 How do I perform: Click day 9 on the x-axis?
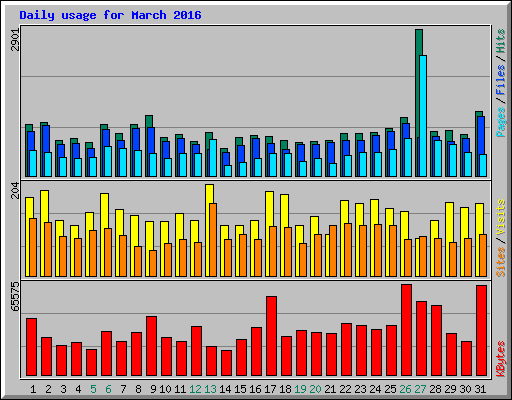[153, 389]
